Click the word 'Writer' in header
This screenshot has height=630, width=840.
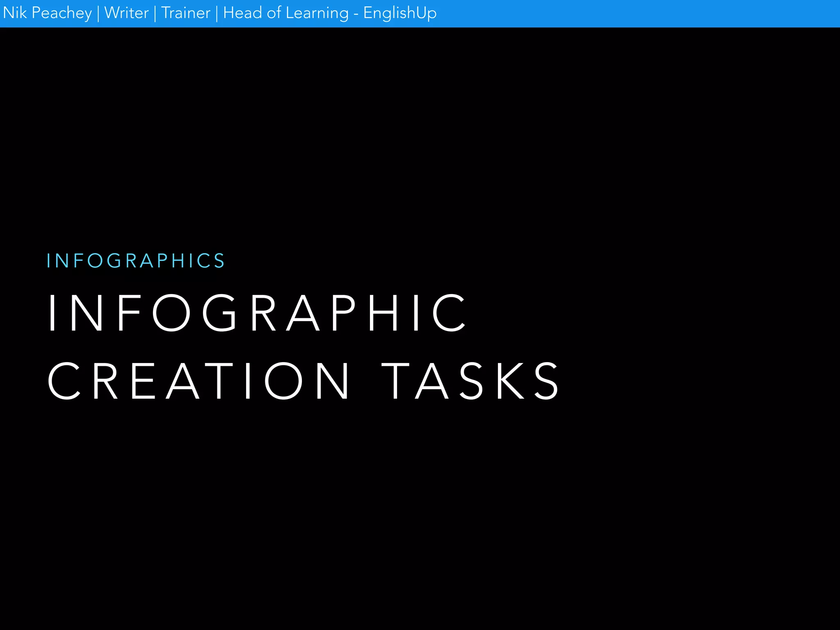tap(126, 13)
